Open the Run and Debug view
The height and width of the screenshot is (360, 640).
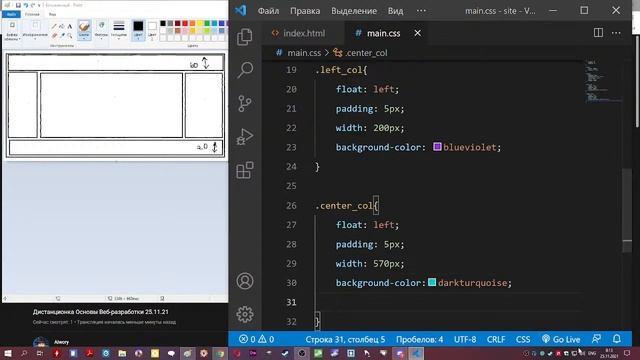[x=245, y=137]
